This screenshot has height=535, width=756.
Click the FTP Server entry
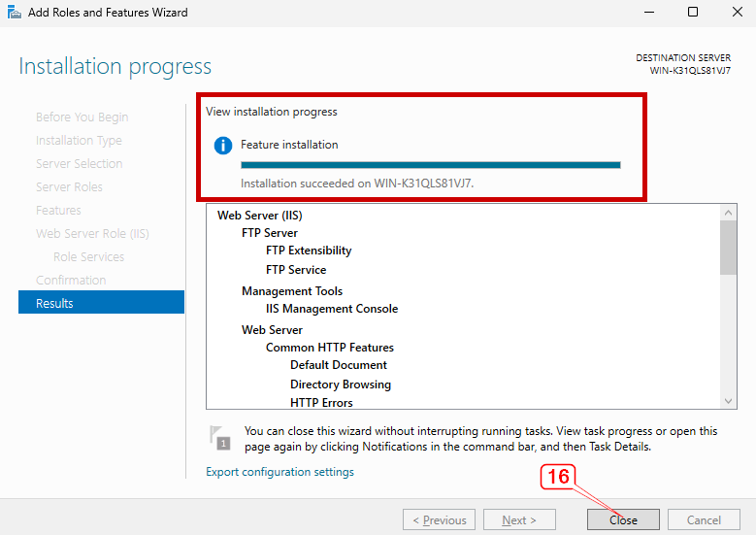(270, 233)
